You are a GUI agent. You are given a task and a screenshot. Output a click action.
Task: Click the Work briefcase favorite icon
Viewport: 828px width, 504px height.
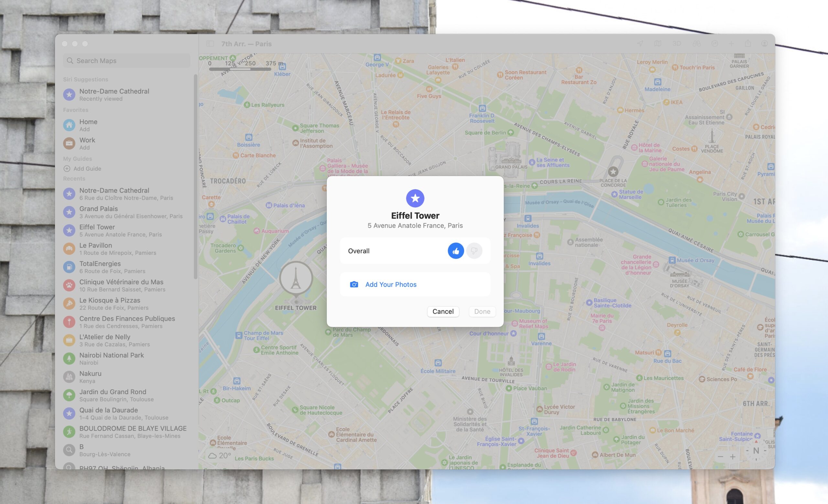pyautogui.click(x=69, y=143)
